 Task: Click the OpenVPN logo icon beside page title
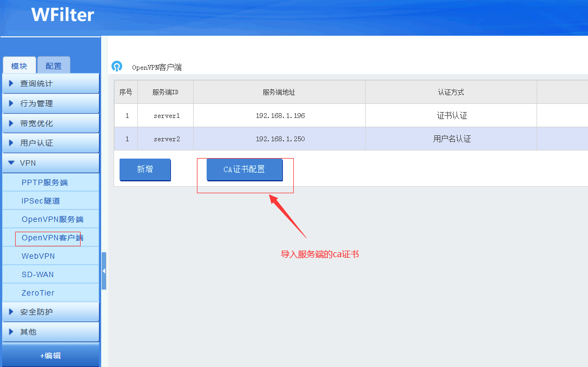(x=116, y=66)
